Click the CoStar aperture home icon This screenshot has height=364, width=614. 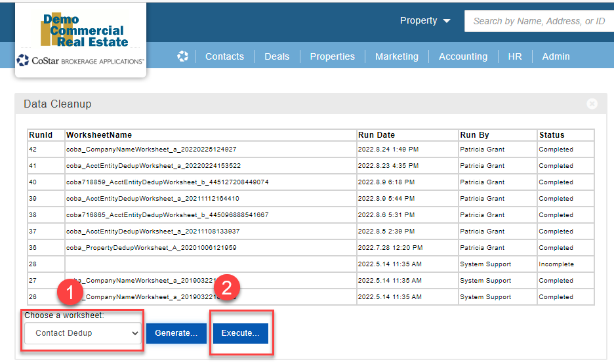pos(183,56)
